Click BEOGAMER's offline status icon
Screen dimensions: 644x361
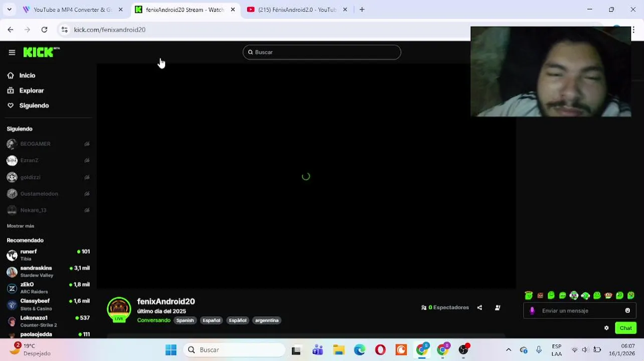tap(87, 144)
